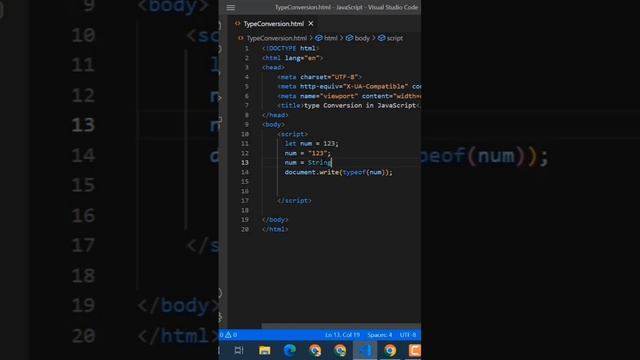Close the TypeConversion.html tab
Screen dimensions: 640x360
point(311,24)
